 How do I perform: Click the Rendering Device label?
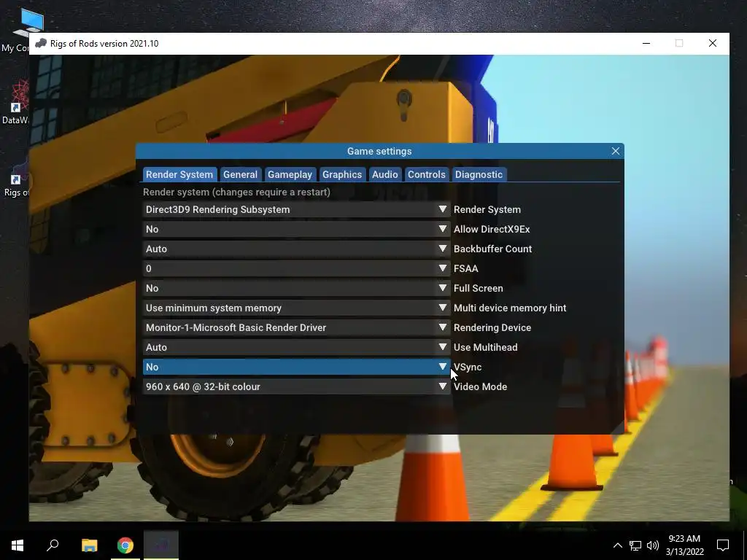(492, 327)
